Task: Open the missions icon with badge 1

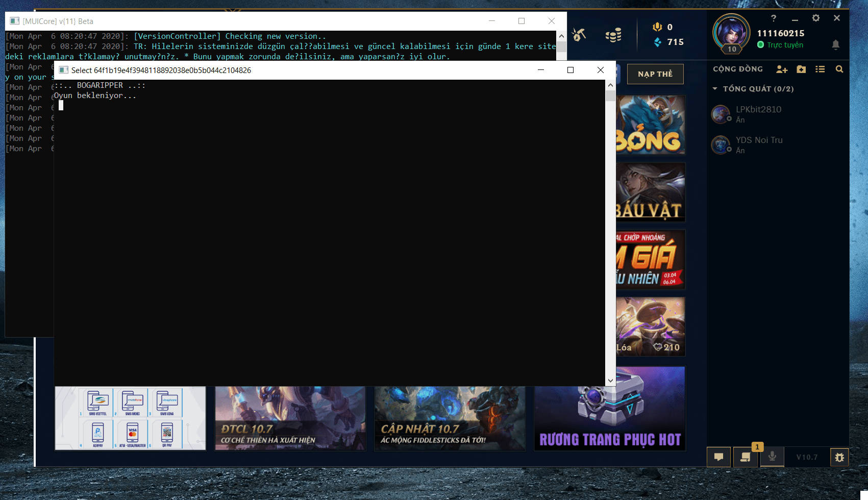Action: point(746,457)
